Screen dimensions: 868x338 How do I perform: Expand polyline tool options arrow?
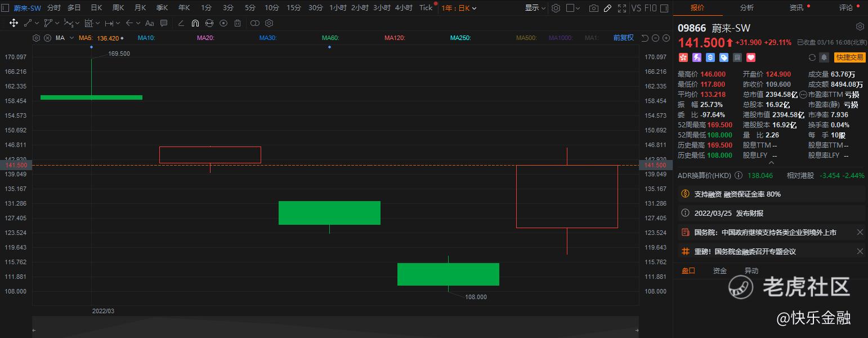[57, 23]
